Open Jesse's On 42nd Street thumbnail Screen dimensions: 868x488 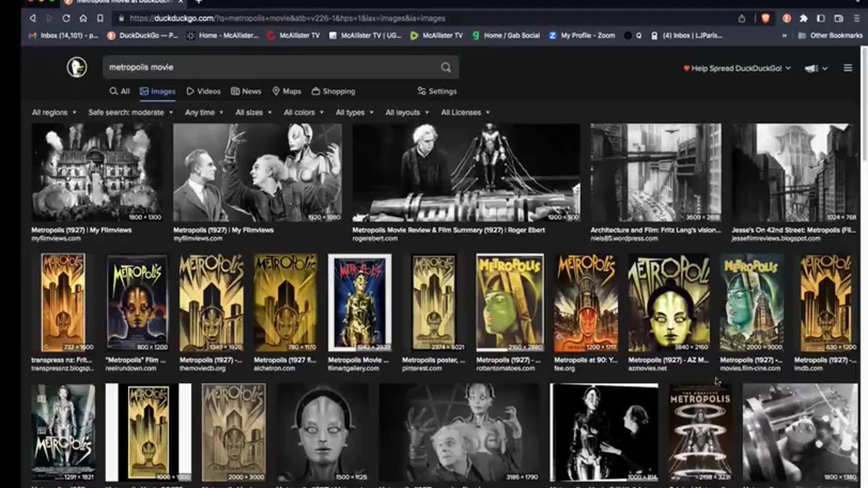tap(795, 172)
